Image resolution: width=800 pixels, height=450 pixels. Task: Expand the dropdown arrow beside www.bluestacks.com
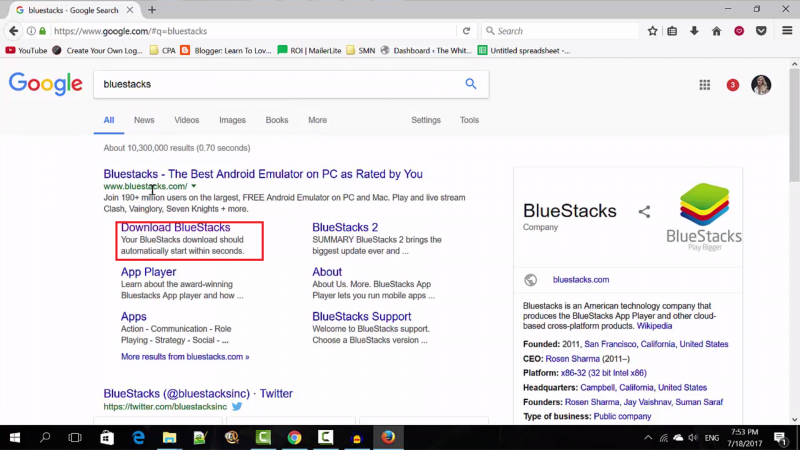pyautogui.click(x=193, y=186)
